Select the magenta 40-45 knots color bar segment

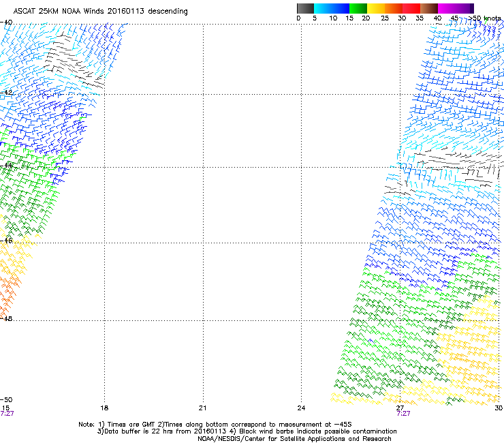pos(447,8)
